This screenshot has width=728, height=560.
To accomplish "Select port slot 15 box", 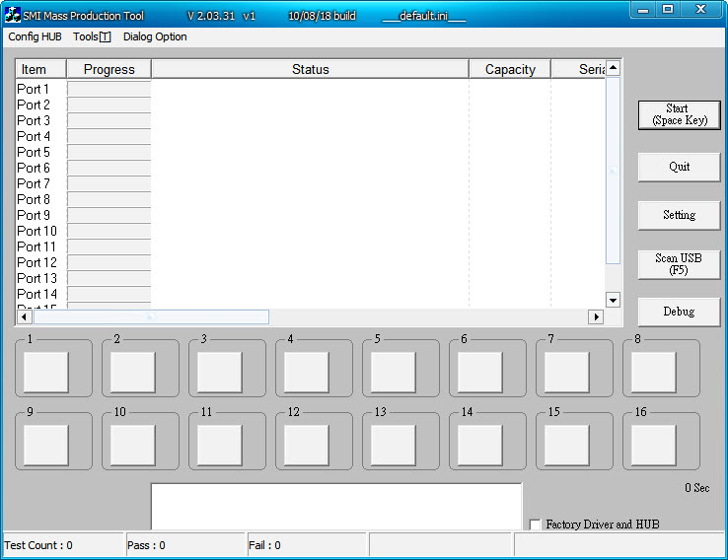I will click(567, 446).
